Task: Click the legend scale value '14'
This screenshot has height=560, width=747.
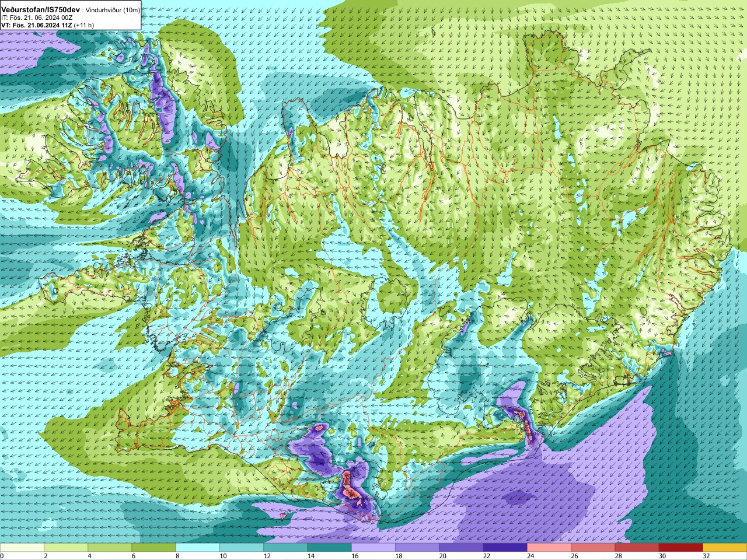Action: tap(311, 556)
